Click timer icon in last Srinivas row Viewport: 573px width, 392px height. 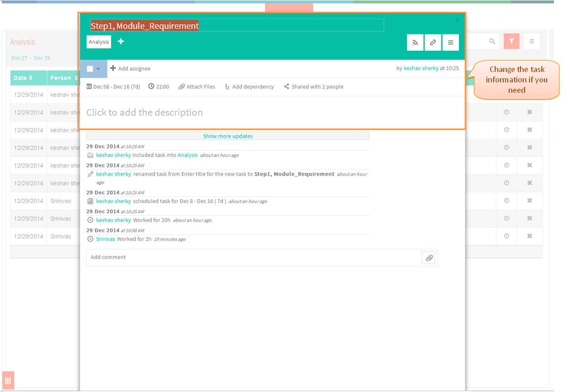506,236
